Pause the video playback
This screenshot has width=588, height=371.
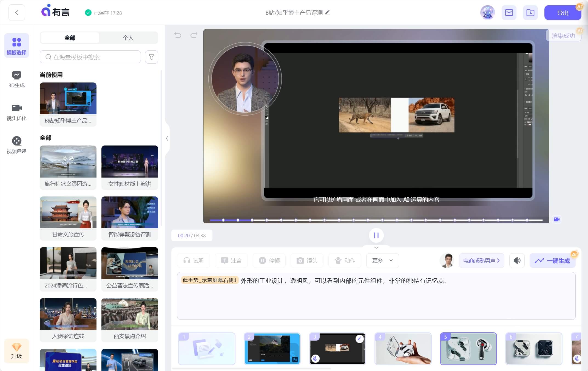376,235
